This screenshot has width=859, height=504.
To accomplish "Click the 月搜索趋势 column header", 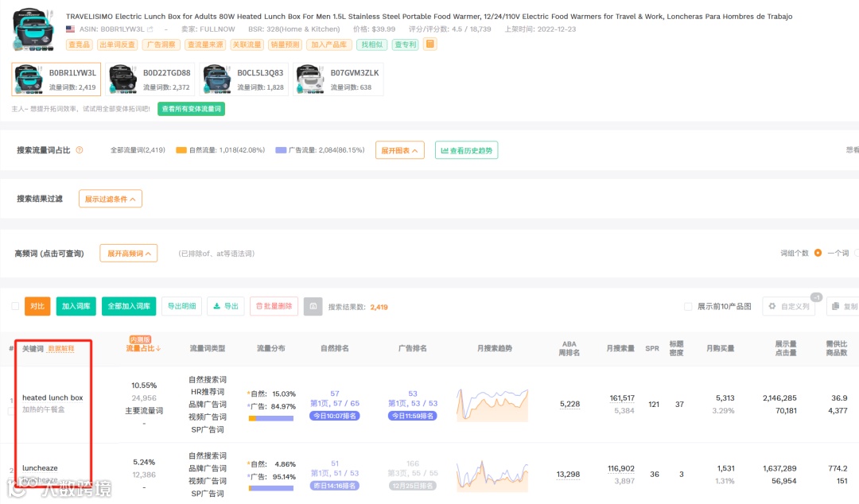I will 494,348.
